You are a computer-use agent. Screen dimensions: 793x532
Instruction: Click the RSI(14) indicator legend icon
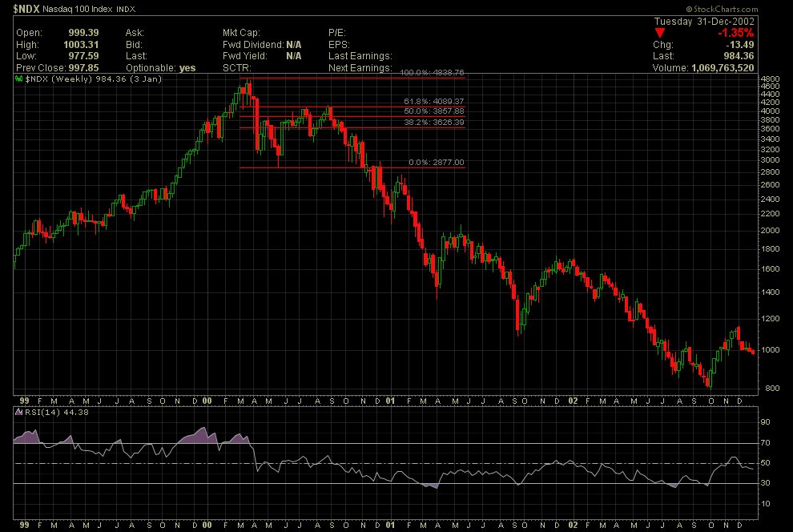[x=19, y=413]
